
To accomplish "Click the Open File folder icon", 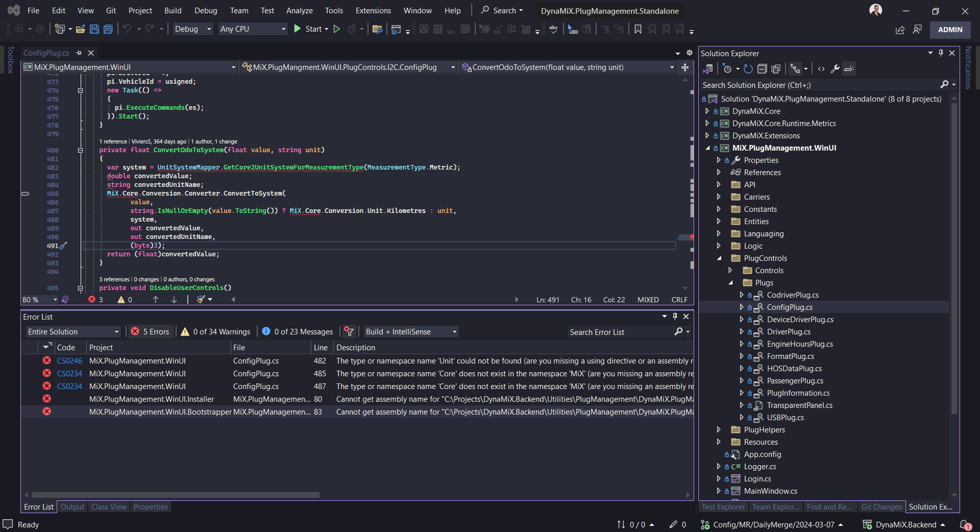I will (80, 29).
